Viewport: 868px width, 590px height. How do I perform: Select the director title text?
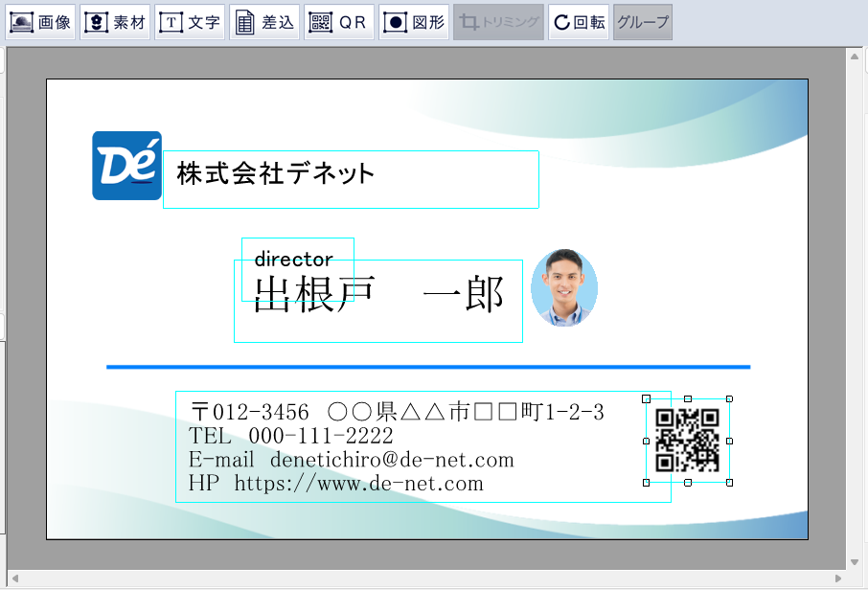pos(293,259)
